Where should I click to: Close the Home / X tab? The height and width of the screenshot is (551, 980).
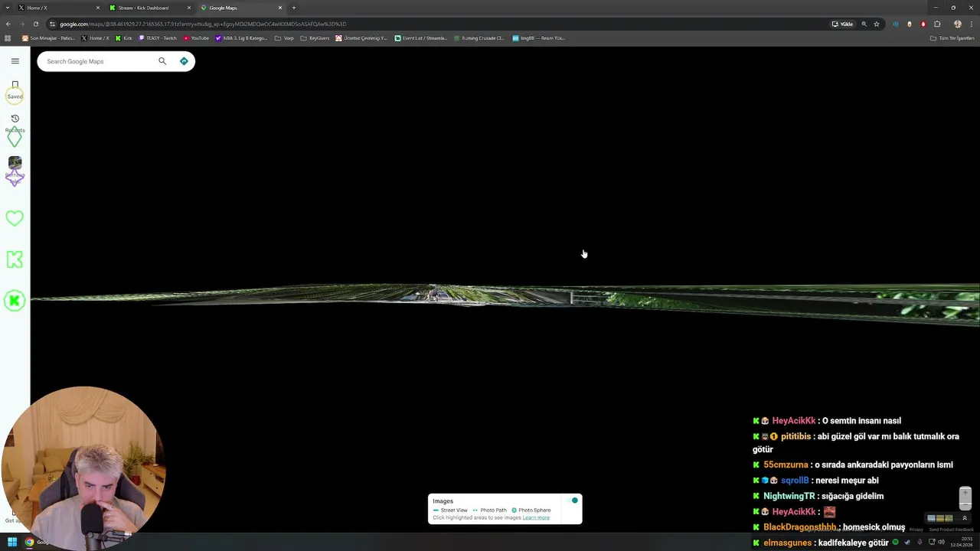(x=98, y=8)
